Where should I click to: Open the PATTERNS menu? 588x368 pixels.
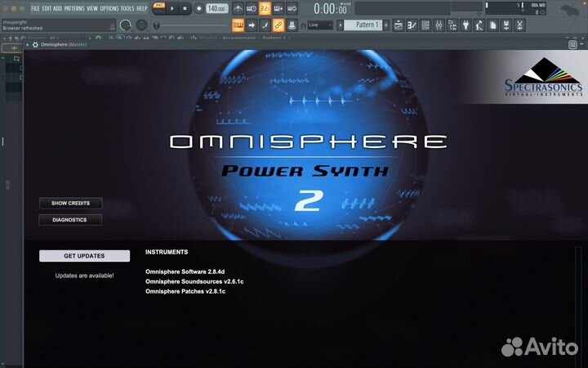[74, 8]
